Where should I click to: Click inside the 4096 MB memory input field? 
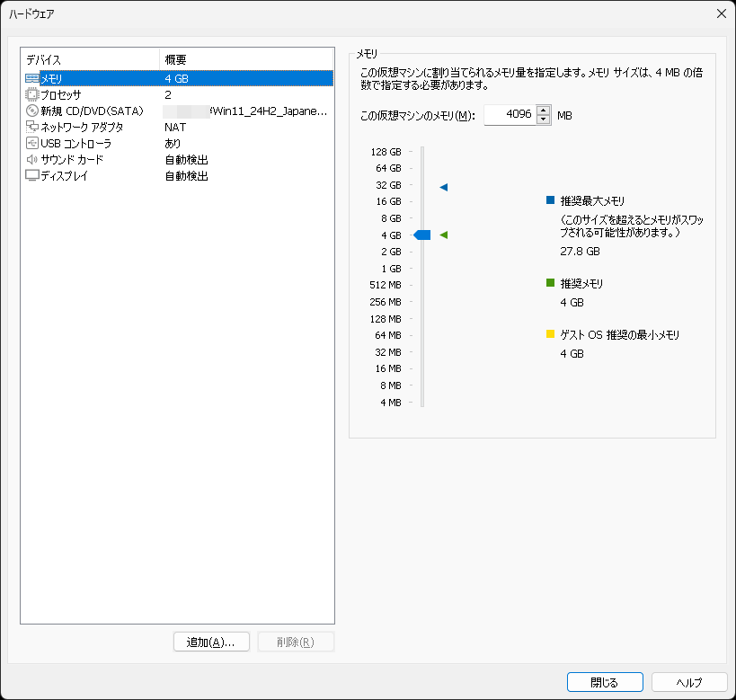tap(512, 115)
